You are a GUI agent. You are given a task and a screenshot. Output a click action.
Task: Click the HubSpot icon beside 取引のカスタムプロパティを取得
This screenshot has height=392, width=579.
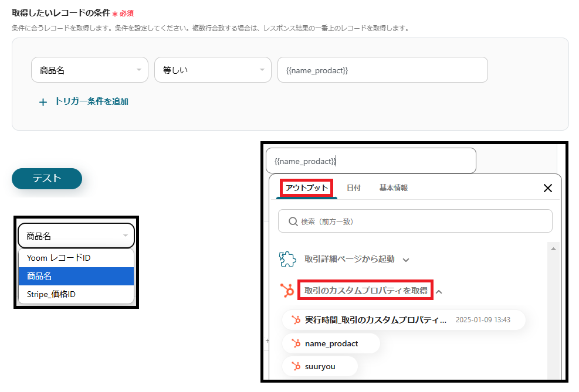pyautogui.click(x=287, y=291)
